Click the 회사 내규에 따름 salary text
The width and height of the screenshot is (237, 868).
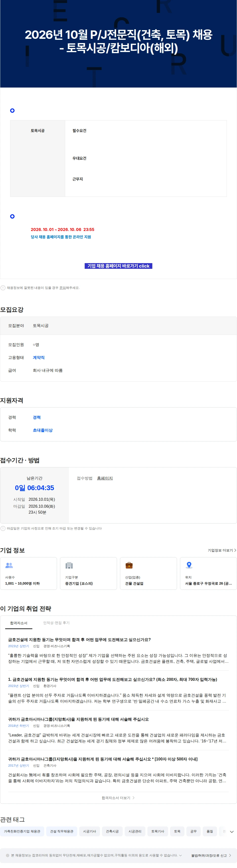click(47, 370)
